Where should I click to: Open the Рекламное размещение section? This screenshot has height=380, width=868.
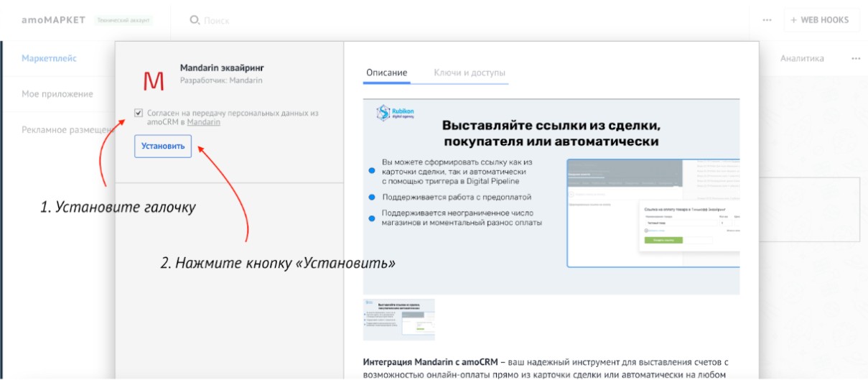[x=68, y=129]
